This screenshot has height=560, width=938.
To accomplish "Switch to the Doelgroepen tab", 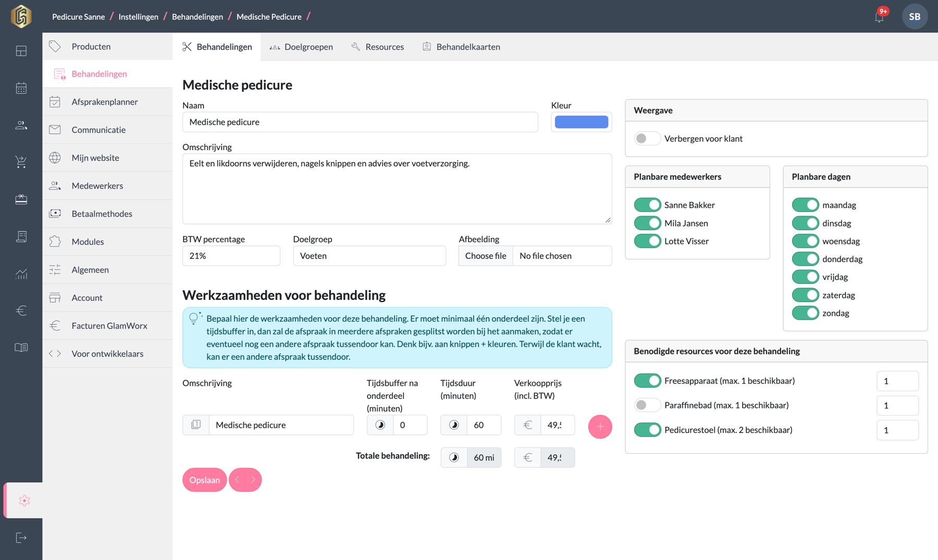I will [x=301, y=47].
